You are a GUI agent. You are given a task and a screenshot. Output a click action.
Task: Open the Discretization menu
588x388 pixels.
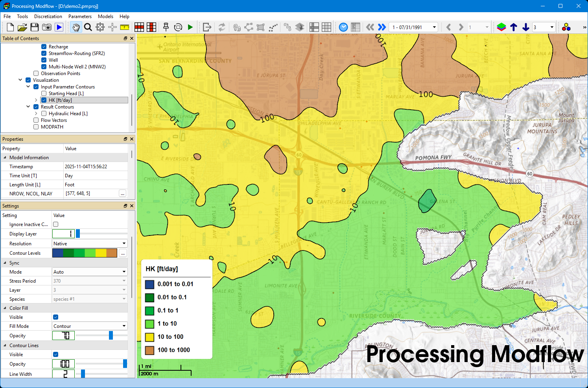coord(48,17)
